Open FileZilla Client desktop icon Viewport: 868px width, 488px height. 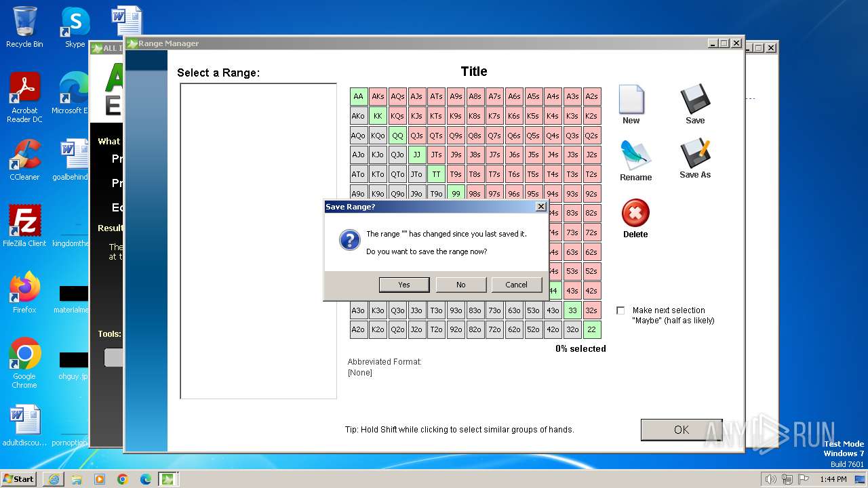(24, 226)
